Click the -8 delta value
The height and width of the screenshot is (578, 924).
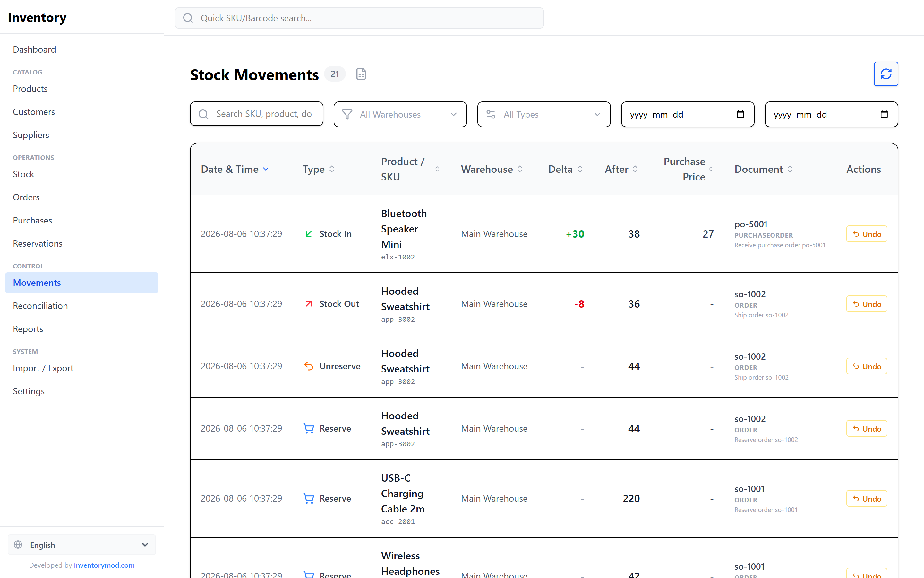pos(579,304)
